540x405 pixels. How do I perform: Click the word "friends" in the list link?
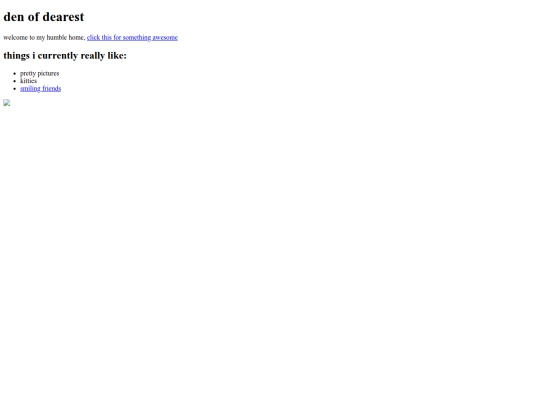click(x=52, y=89)
